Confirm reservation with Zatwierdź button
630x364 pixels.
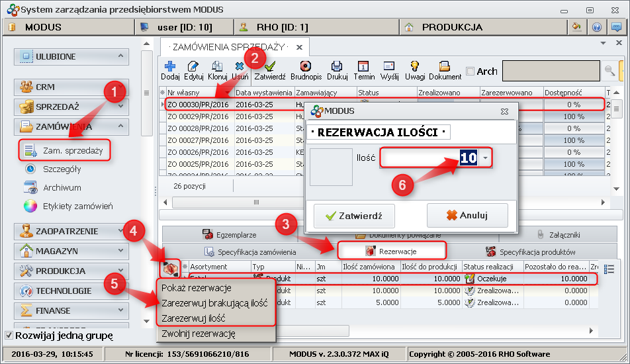(x=354, y=216)
